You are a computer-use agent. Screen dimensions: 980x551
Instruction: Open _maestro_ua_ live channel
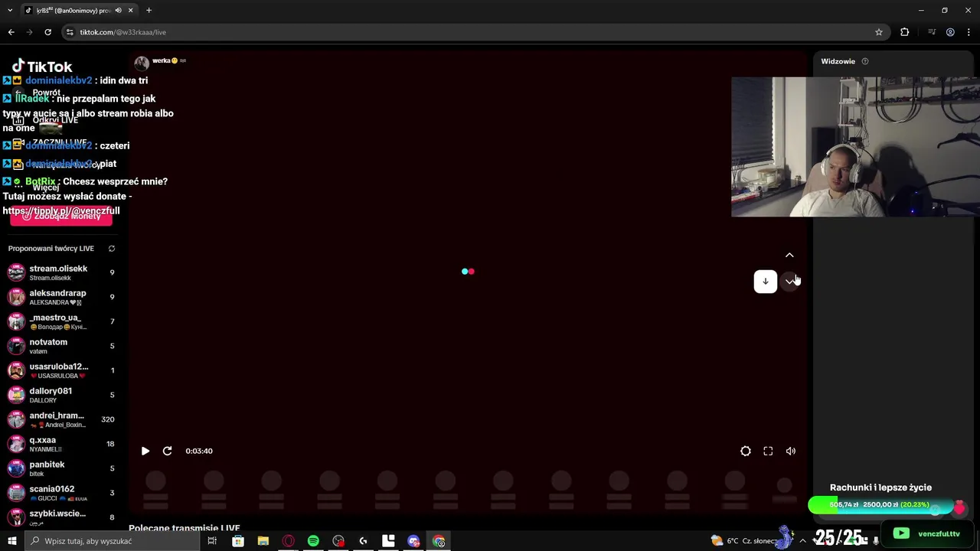pos(61,321)
